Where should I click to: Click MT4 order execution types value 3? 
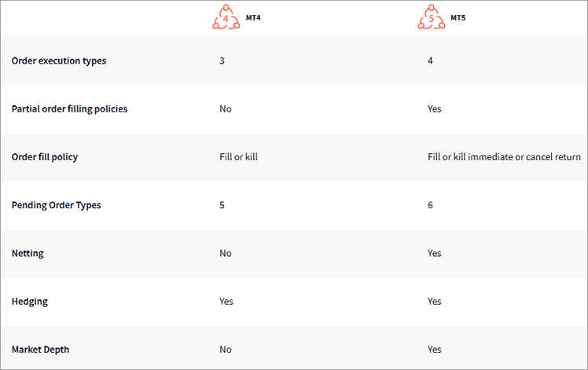coord(222,60)
